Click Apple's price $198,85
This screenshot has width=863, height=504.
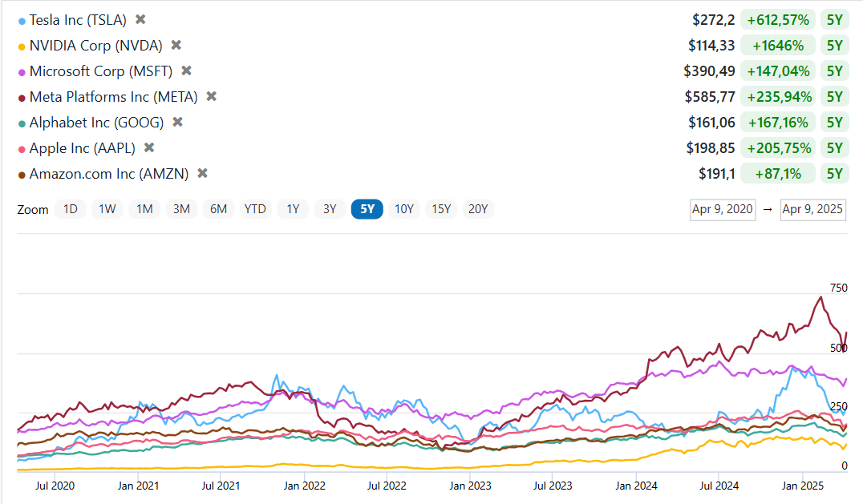[711, 148]
